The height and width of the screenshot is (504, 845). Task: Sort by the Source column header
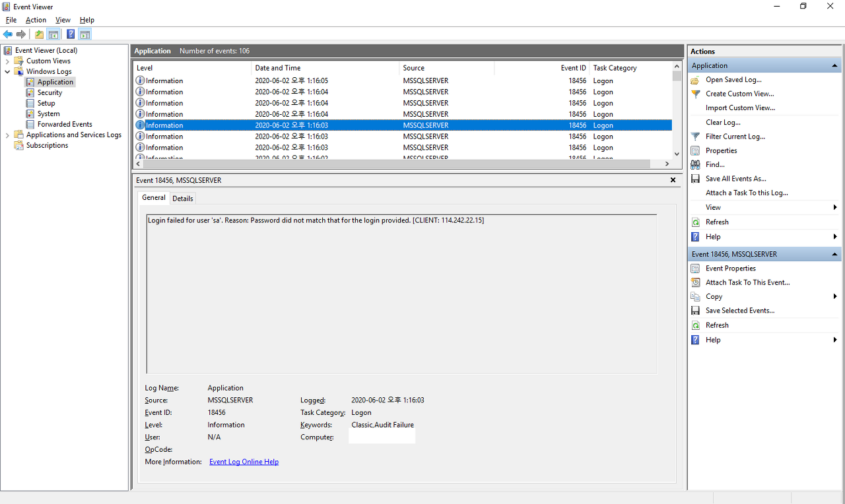447,68
